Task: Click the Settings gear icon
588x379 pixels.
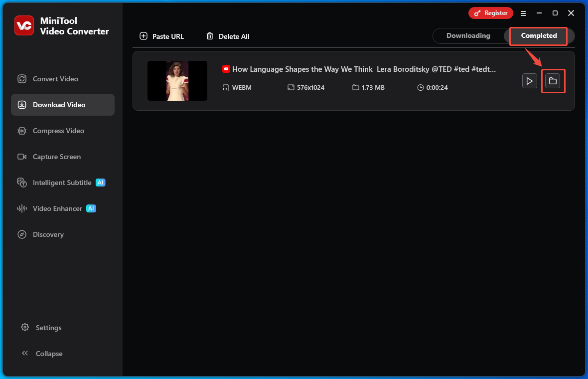Action: point(25,327)
